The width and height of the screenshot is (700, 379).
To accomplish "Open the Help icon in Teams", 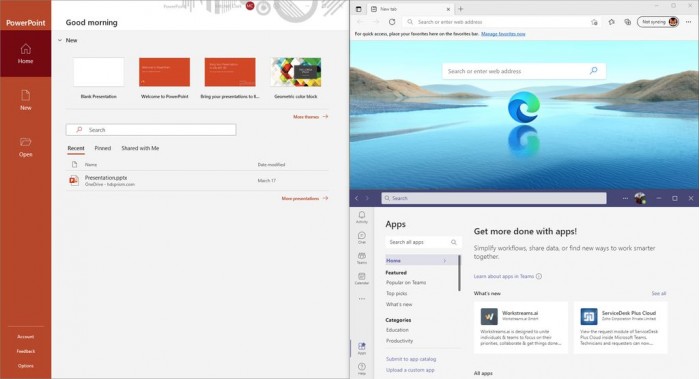I will click(362, 367).
